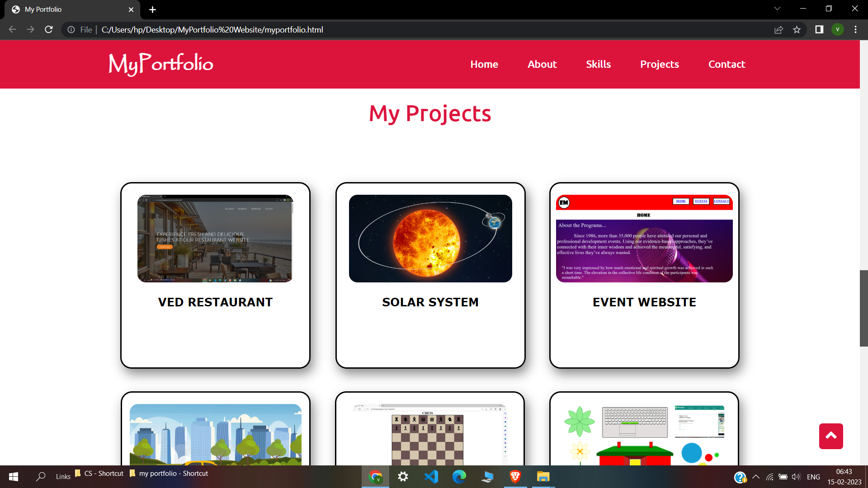Launch Visual Studio Code from the taskbar
868x488 pixels.
pyautogui.click(x=432, y=476)
